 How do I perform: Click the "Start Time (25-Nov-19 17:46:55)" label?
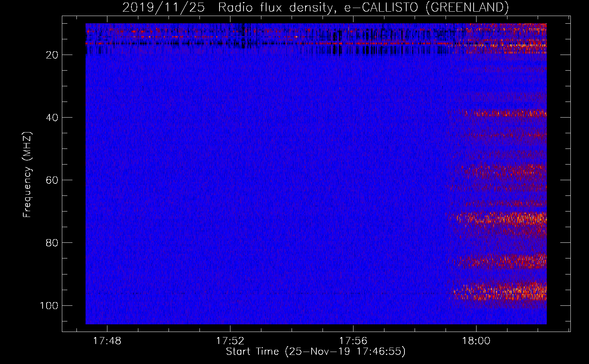[316, 352]
